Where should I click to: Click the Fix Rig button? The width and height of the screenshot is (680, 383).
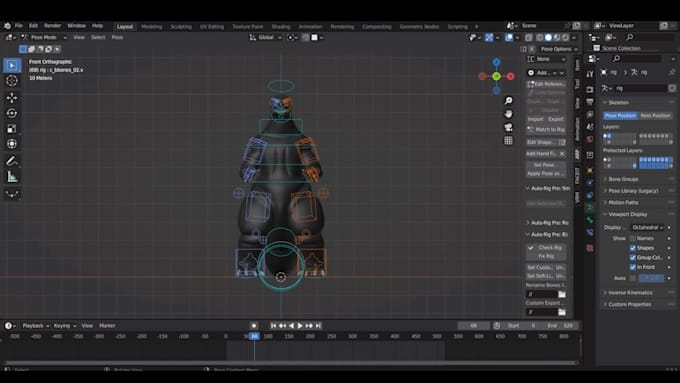(546, 256)
